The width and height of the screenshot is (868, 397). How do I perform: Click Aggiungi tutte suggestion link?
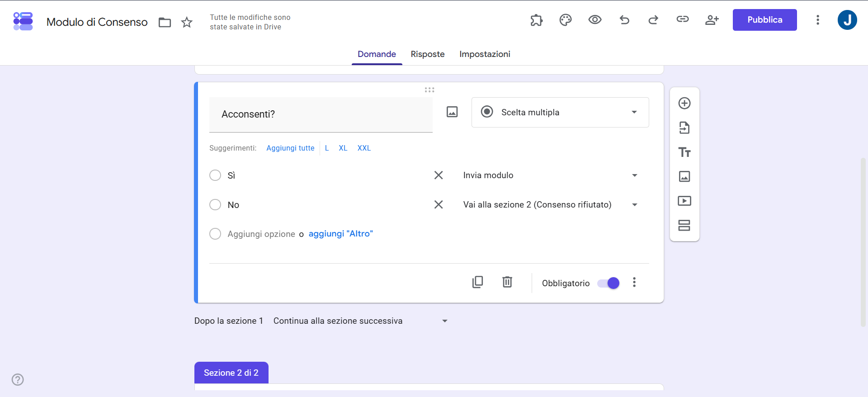click(x=290, y=148)
